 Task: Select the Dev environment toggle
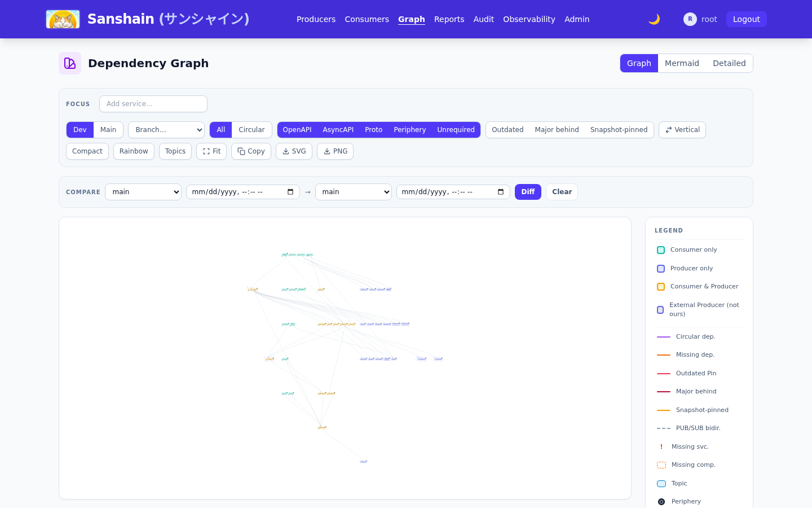[x=80, y=130]
